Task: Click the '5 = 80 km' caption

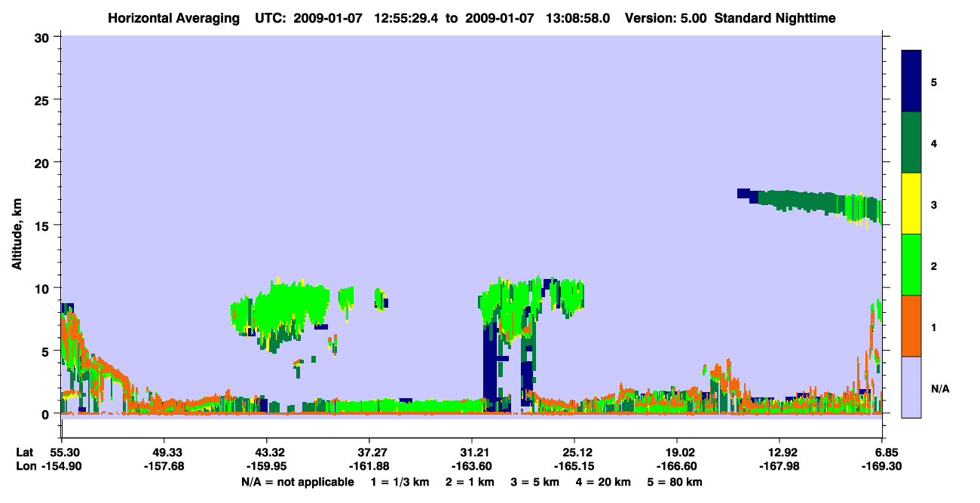Action: point(675,482)
